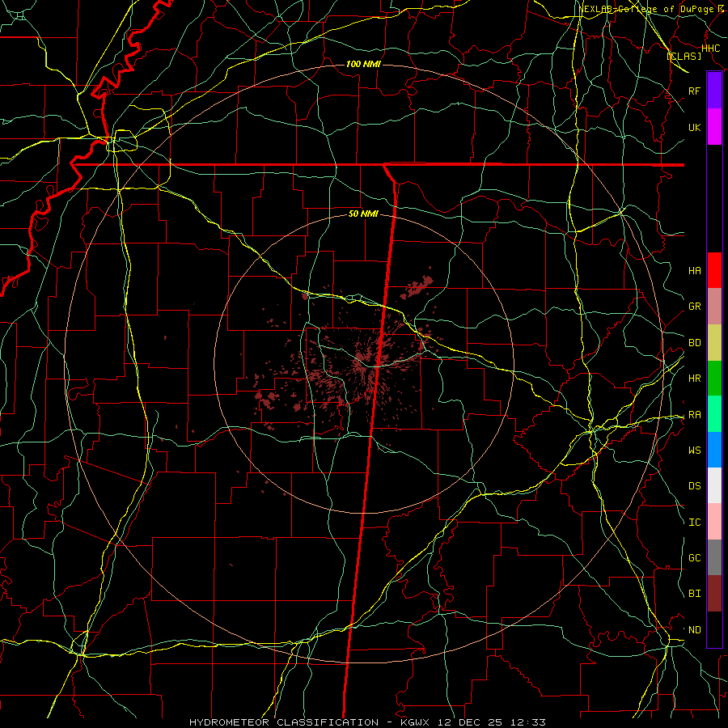This screenshot has height=728, width=728.
Task: Click the pinkish GR legend color swatch
Action: [x=714, y=307]
